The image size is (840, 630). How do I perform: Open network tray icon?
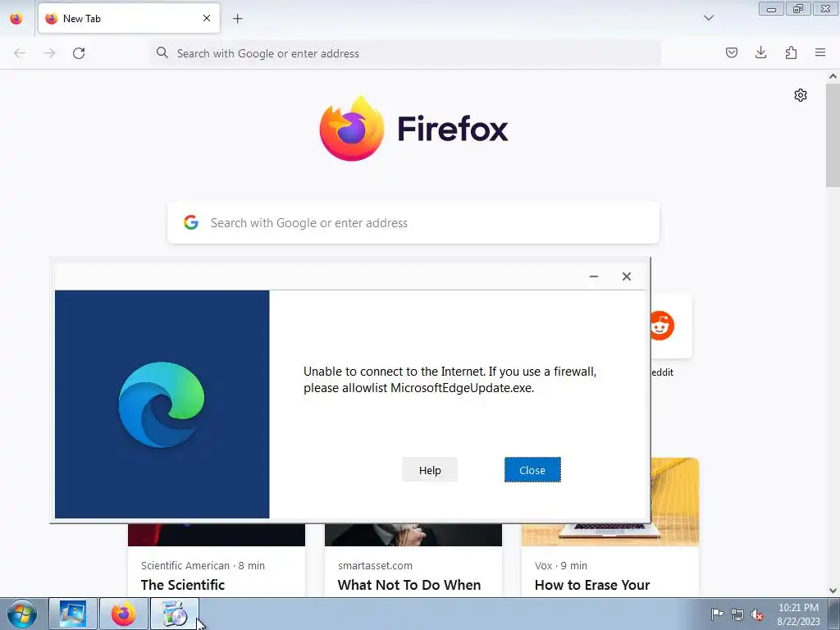(x=737, y=614)
